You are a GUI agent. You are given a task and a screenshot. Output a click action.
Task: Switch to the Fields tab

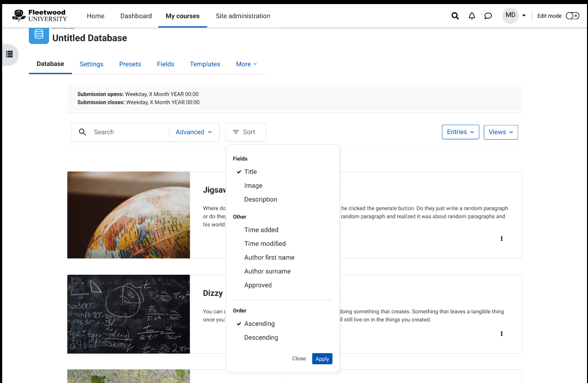(166, 64)
